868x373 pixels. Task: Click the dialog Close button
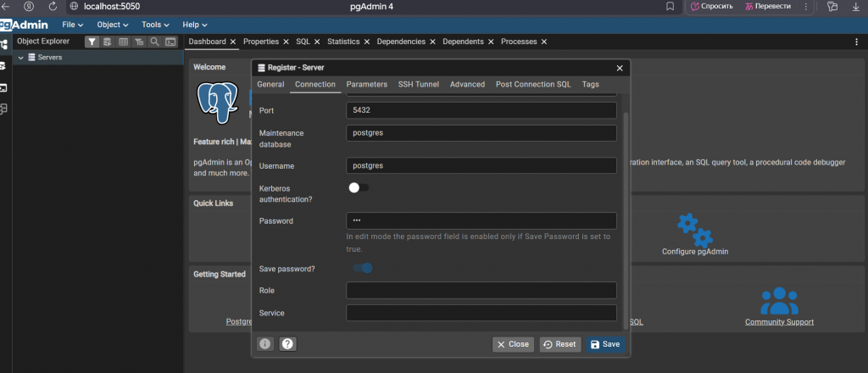pos(513,344)
